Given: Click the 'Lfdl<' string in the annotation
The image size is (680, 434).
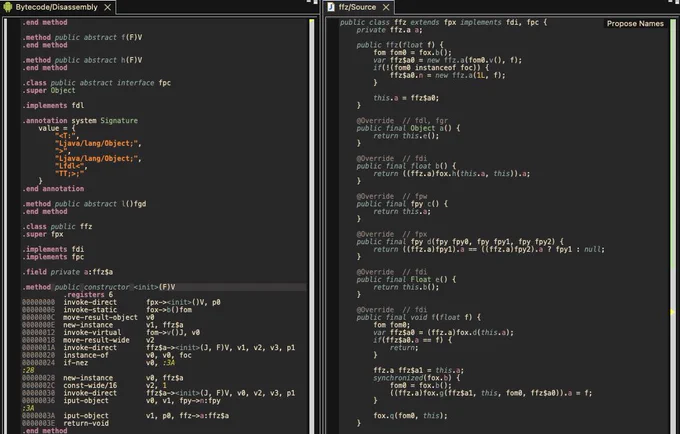Looking at the screenshot, I should tap(71, 166).
